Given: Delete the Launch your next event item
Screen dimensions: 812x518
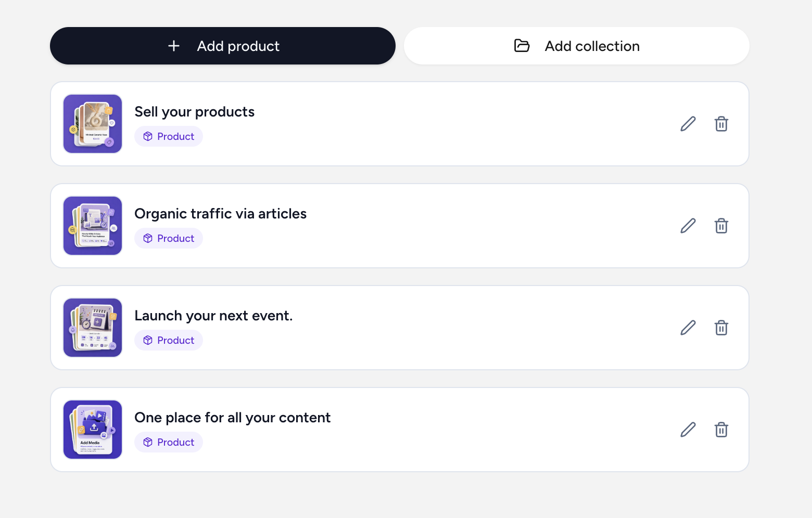Looking at the screenshot, I should coord(721,328).
